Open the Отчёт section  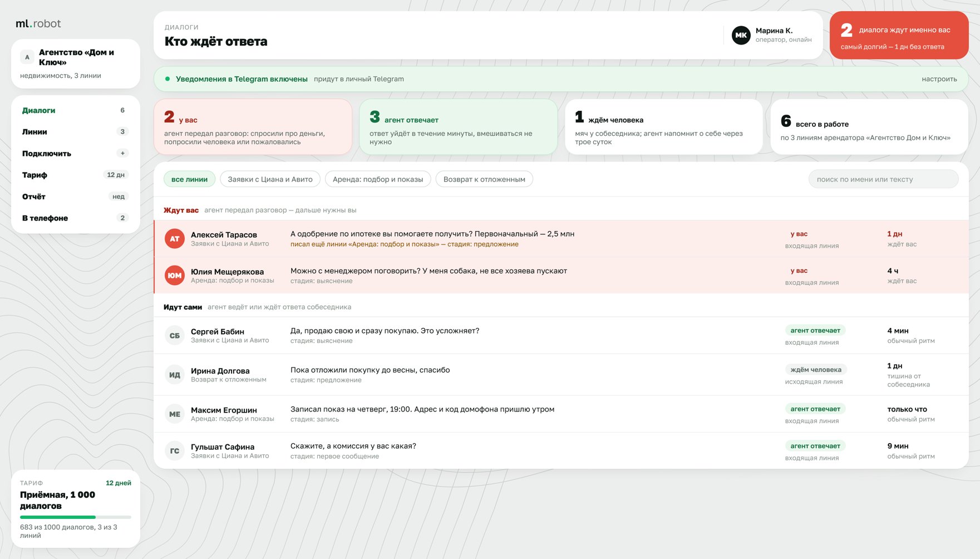coord(76,197)
